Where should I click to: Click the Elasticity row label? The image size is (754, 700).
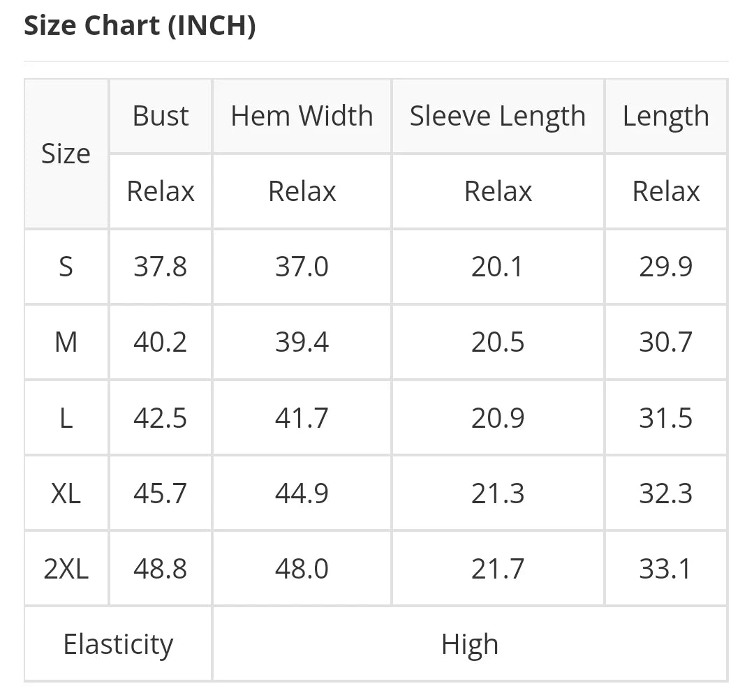118,644
